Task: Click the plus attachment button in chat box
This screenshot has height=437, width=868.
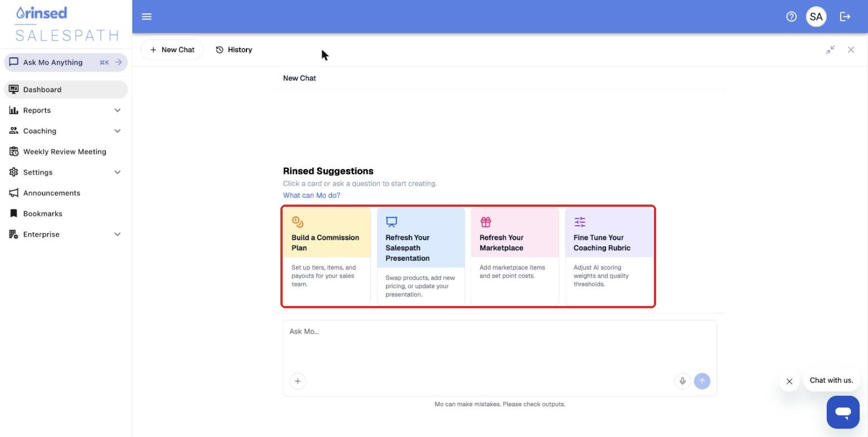Action: point(298,381)
